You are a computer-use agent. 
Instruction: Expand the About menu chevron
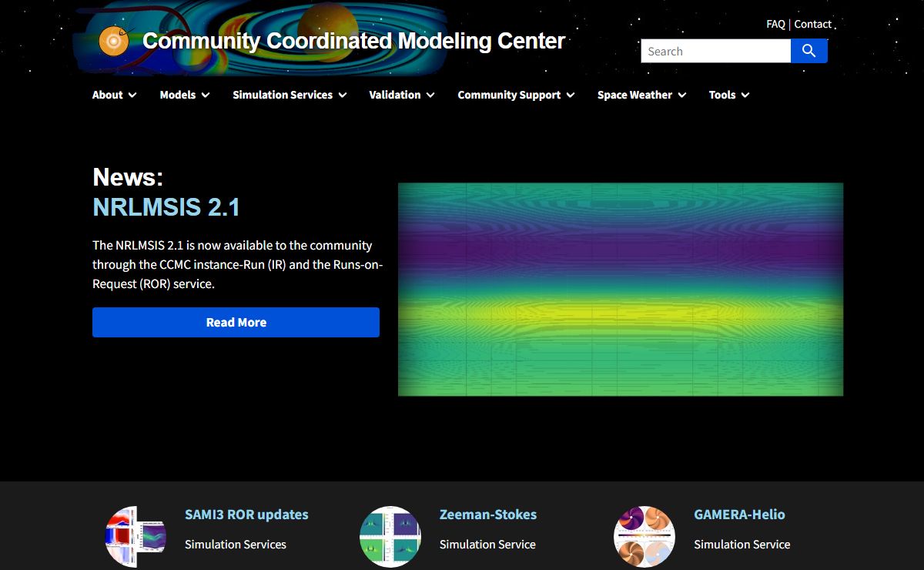coord(132,95)
